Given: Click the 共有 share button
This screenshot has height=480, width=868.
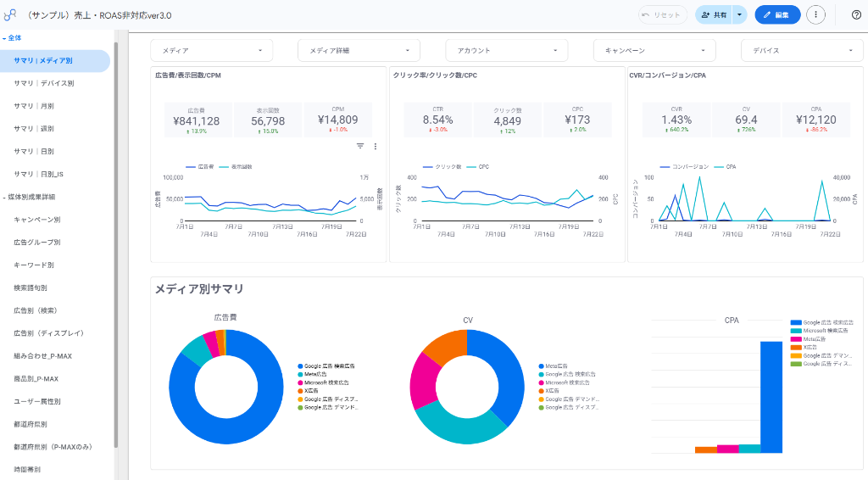Looking at the screenshot, I should [714, 15].
